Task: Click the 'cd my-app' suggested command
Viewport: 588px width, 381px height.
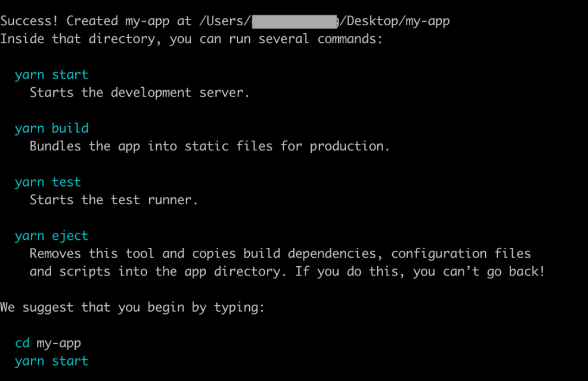Action: point(48,343)
